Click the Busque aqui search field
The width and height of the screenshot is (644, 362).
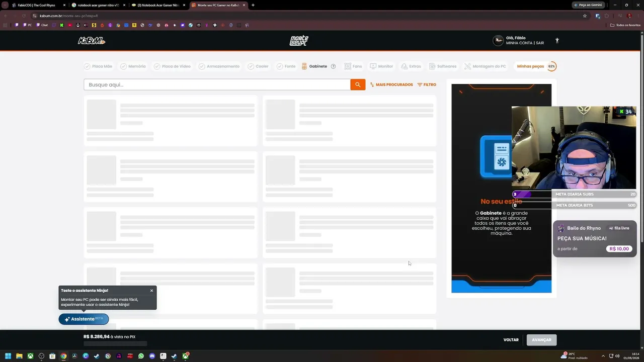pyautogui.click(x=217, y=84)
